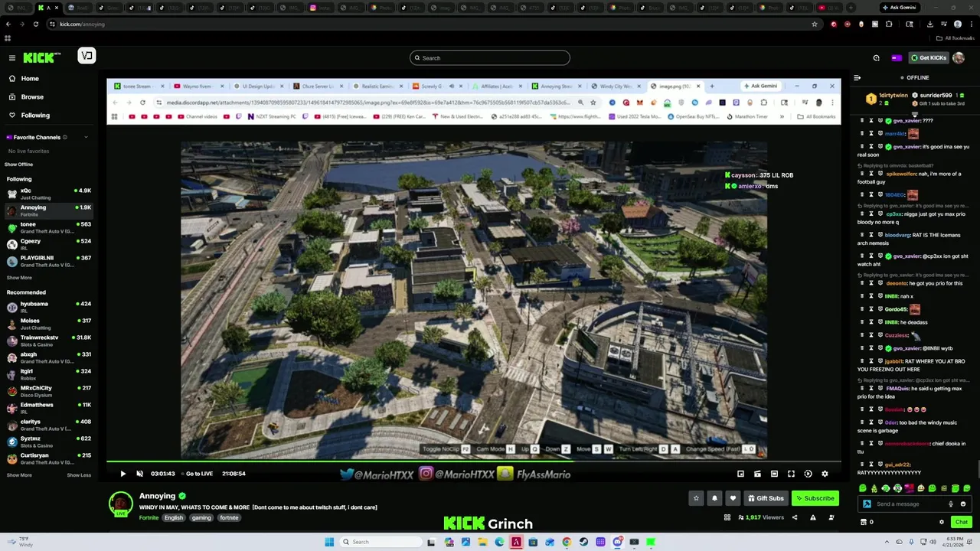The width and height of the screenshot is (980, 551).
Task: Open the Windows Start menu
Action: [x=329, y=542]
